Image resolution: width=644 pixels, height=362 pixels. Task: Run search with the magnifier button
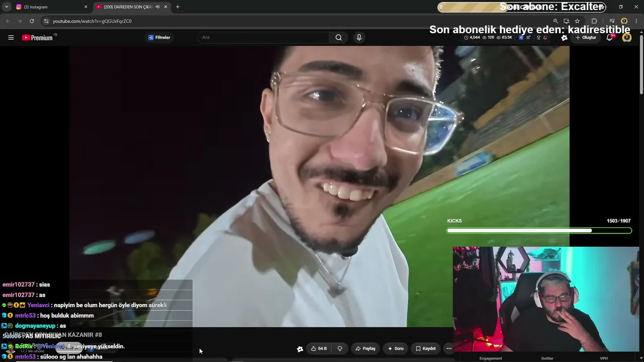[339, 38]
